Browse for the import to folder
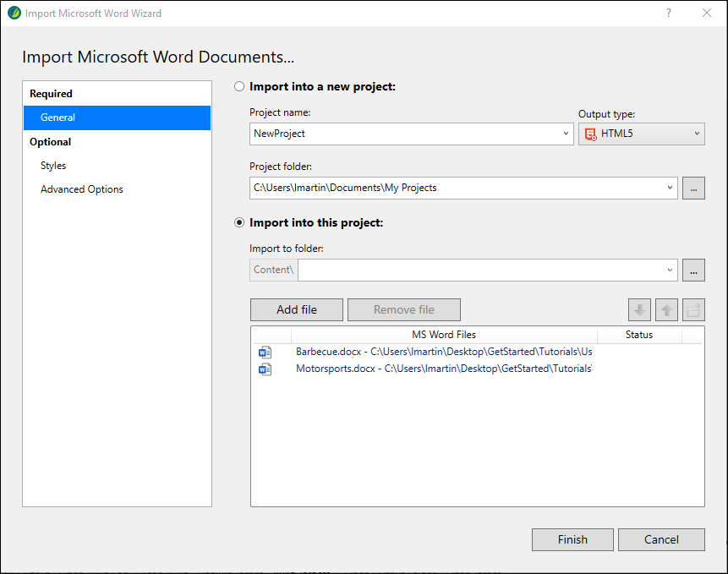The image size is (728, 574). coord(693,270)
